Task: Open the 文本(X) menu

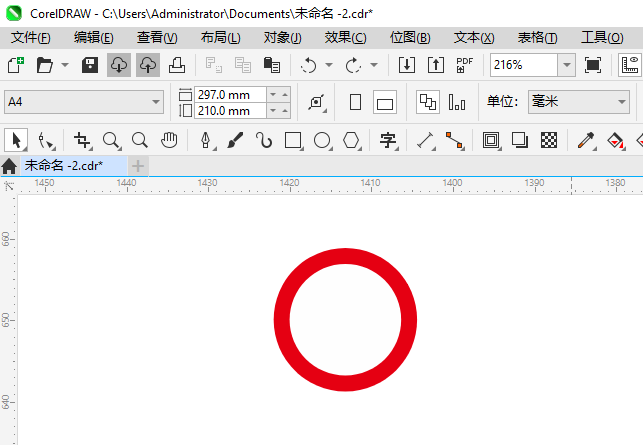Action: (x=474, y=38)
